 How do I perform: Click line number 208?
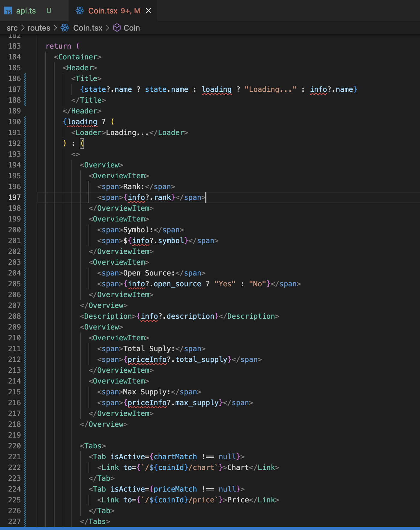pyautogui.click(x=14, y=316)
